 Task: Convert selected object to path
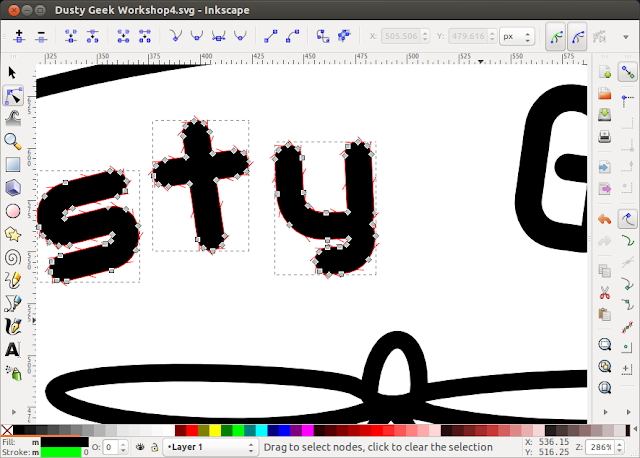(x=323, y=36)
